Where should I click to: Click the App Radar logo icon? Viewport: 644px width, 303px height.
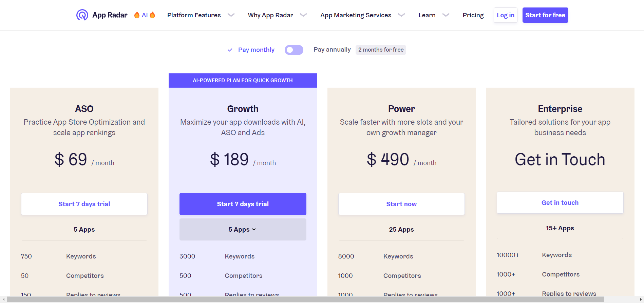coord(82,15)
